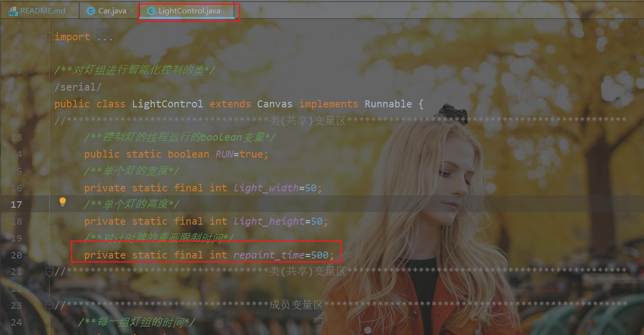The width and height of the screenshot is (644, 335).
Task: Click the 'light_height' constant name
Action: (269, 221)
